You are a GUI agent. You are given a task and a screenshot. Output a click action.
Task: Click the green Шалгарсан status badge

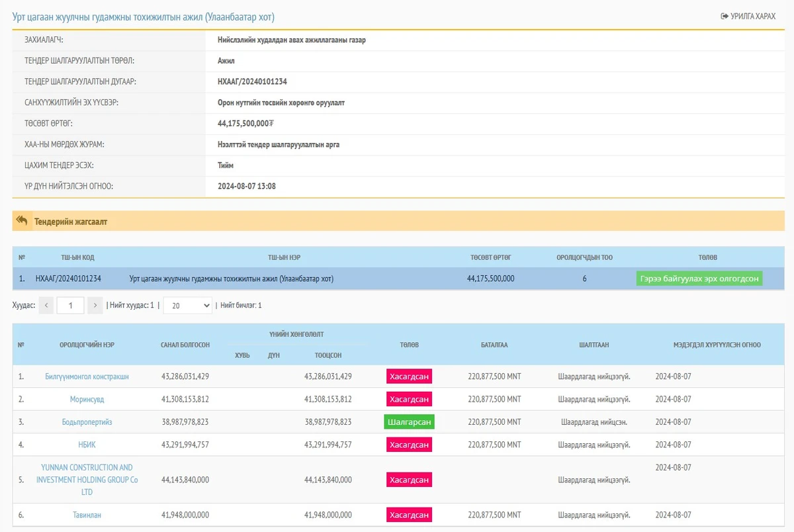[x=409, y=422]
